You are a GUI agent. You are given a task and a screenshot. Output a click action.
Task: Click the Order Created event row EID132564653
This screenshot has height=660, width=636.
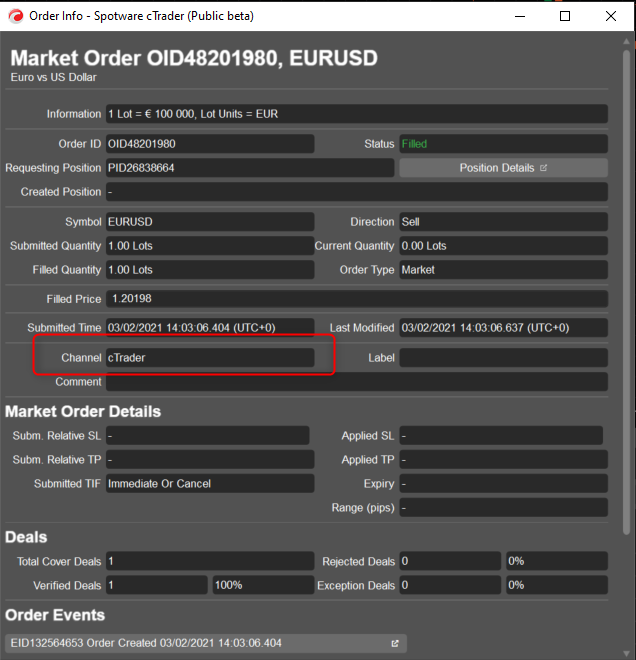coord(206,643)
